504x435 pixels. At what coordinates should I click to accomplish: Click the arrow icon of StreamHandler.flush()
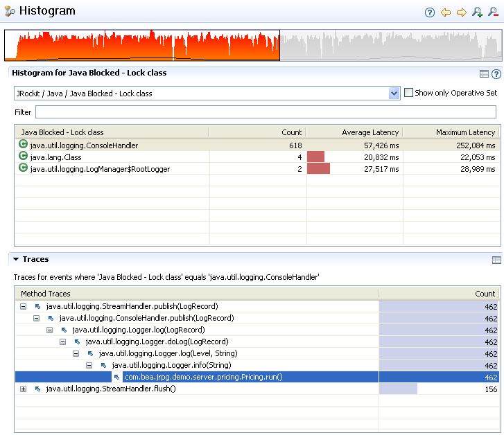[x=38, y=389]
